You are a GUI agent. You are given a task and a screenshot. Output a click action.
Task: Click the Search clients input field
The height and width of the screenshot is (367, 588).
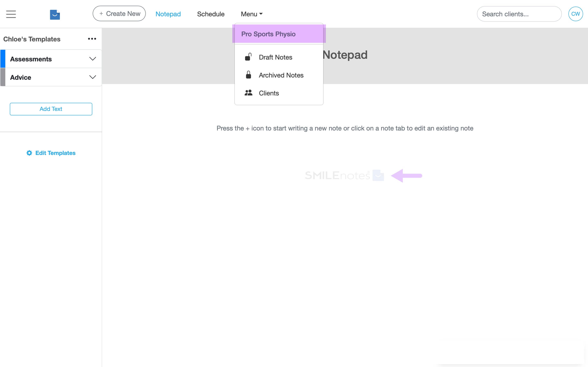pyautogui.click(x=519, y=14)
